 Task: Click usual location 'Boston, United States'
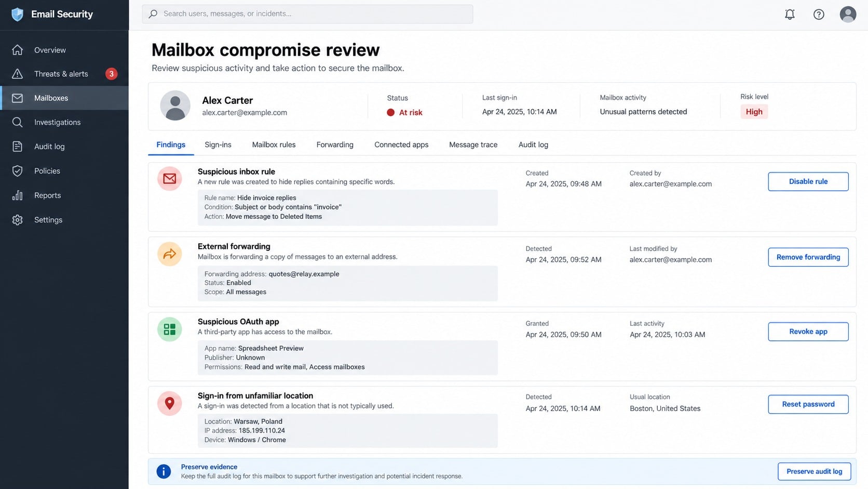(x=665, y=408)
